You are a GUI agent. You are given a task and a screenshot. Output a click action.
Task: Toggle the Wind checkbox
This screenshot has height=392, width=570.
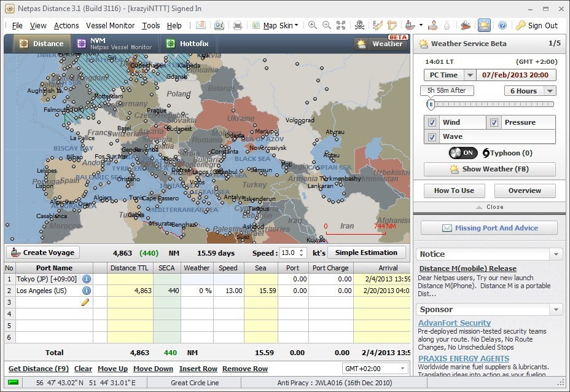(x=432, y=122)
